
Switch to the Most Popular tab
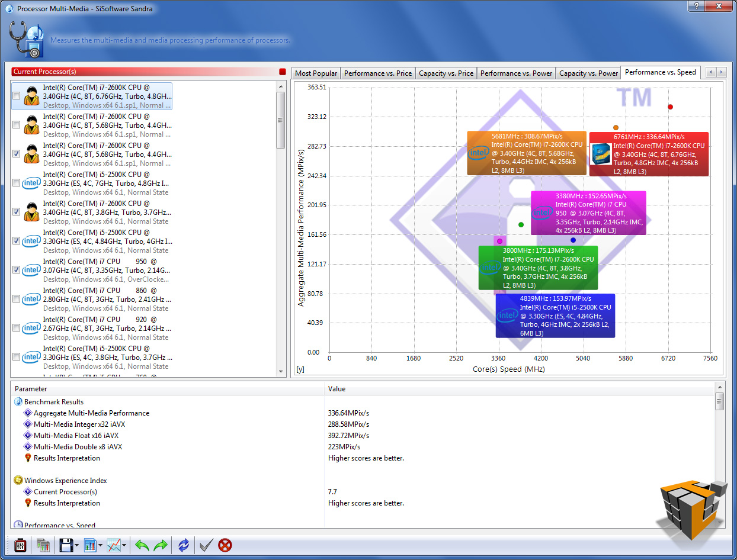(316, 73)
